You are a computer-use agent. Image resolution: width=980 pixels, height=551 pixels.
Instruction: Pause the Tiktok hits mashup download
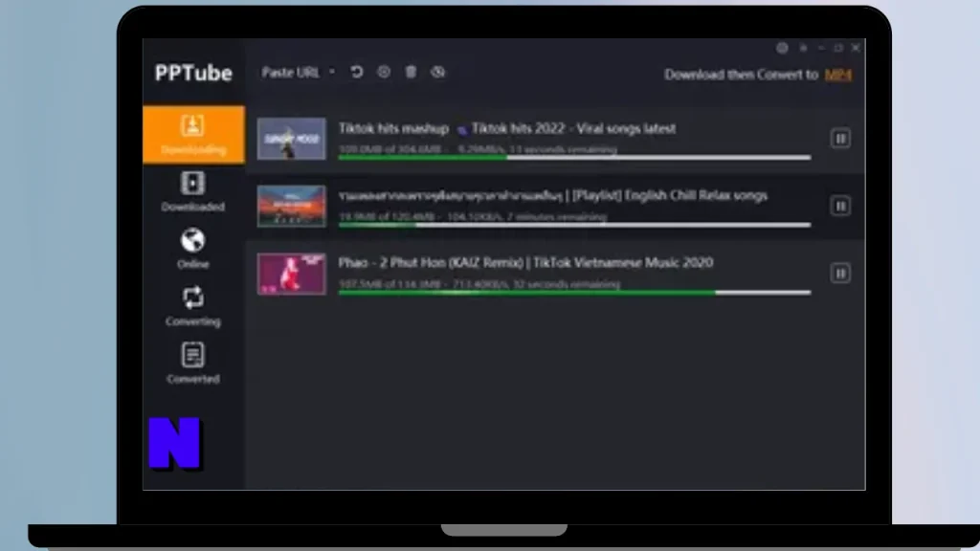tap(840, 139)
